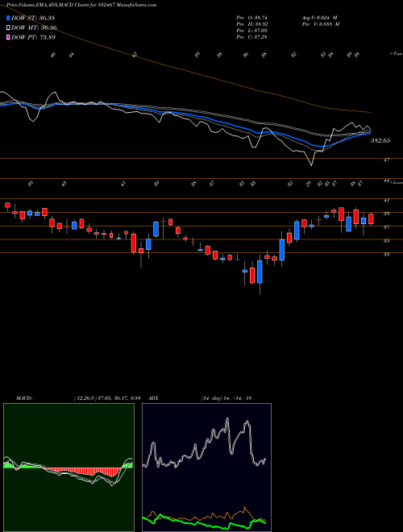Click the 'Pre C: 37.28' close value
The image size is (403, 532).
252,36
